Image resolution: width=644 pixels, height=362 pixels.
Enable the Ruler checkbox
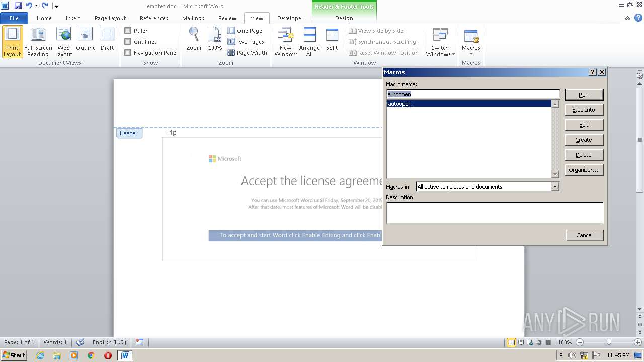[x=128, y=31]
